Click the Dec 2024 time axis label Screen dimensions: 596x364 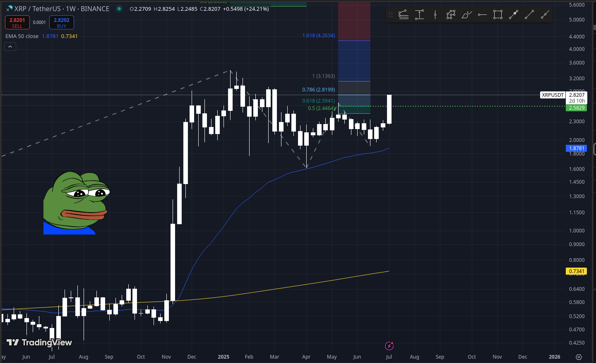[192, 357]
